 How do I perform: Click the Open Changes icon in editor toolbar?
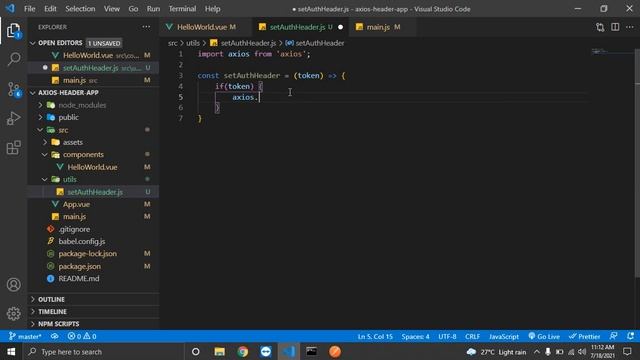click(x=600, y=27)
